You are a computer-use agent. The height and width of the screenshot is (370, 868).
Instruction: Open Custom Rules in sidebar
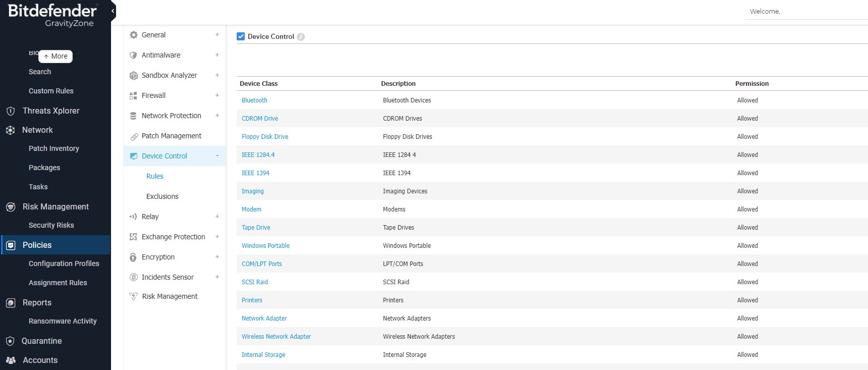(x=51, y=91)
